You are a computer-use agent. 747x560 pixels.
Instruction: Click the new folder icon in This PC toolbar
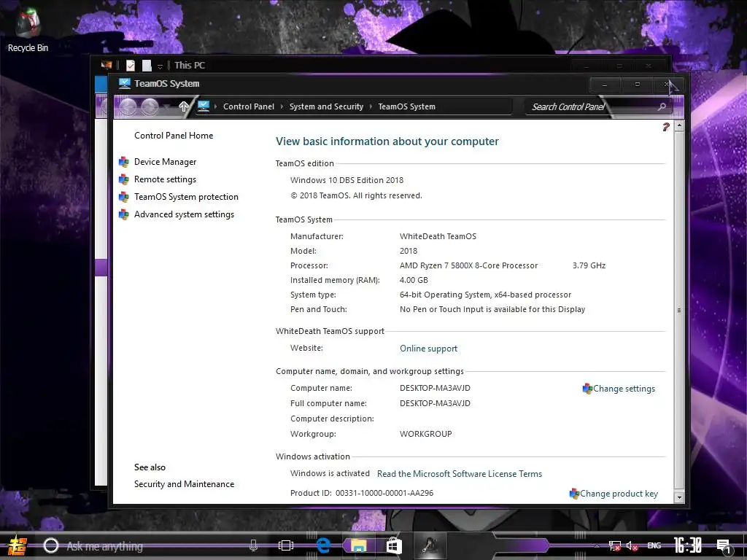tap(146, 65)
